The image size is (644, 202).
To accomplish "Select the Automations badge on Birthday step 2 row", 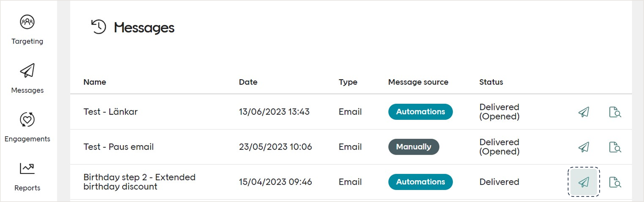I will pos(420,182).
